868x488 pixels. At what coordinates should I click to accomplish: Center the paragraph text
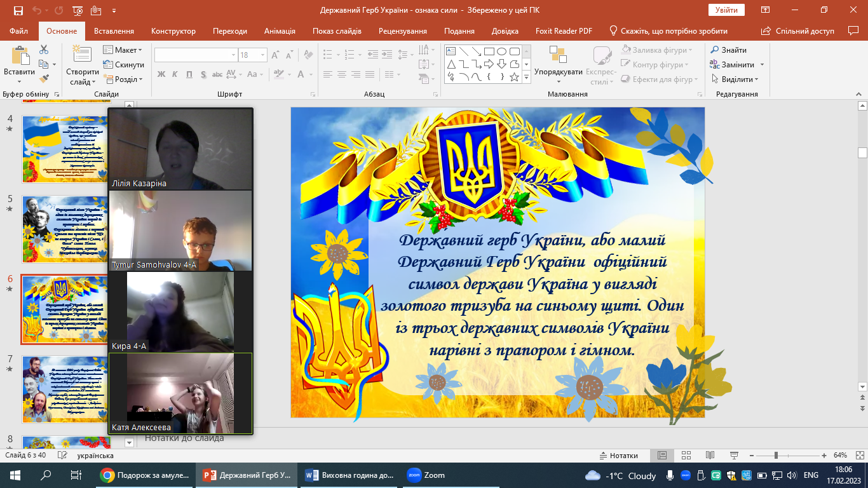[342, 74]
